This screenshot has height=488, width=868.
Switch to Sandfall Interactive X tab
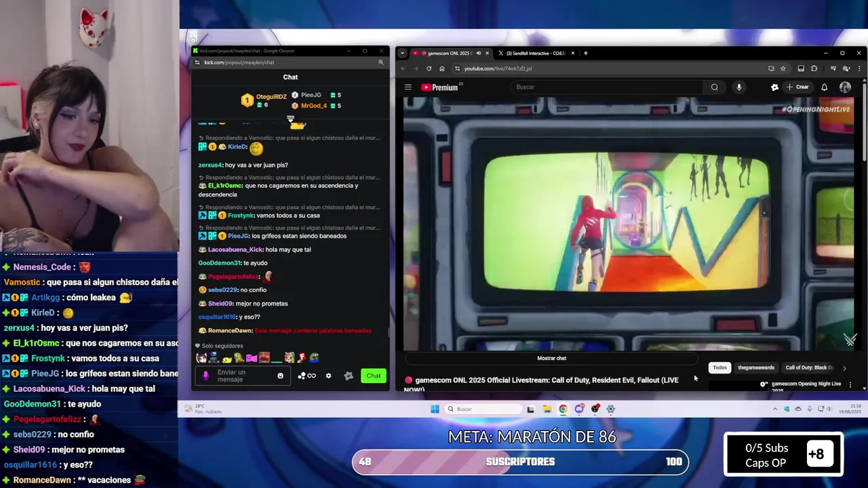click(x=536, y=53)
